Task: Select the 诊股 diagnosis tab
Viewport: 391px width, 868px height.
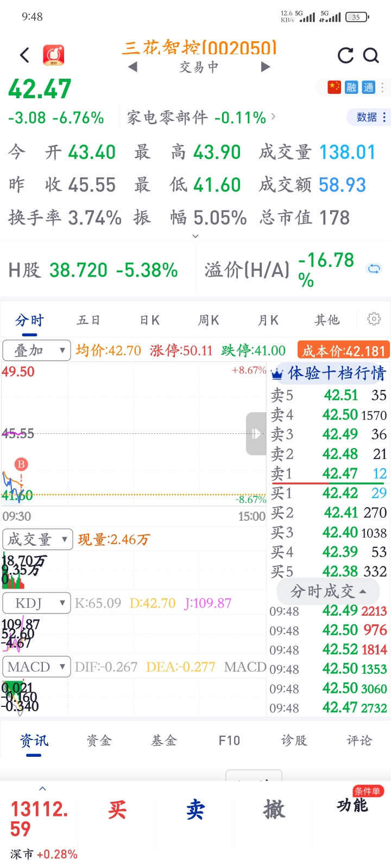Action: (294, 741)
